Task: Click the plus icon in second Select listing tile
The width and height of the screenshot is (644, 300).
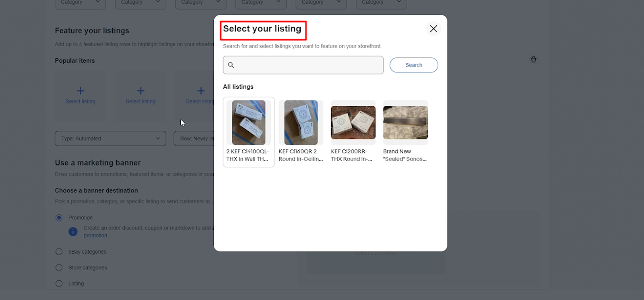Action: point(140,91)
